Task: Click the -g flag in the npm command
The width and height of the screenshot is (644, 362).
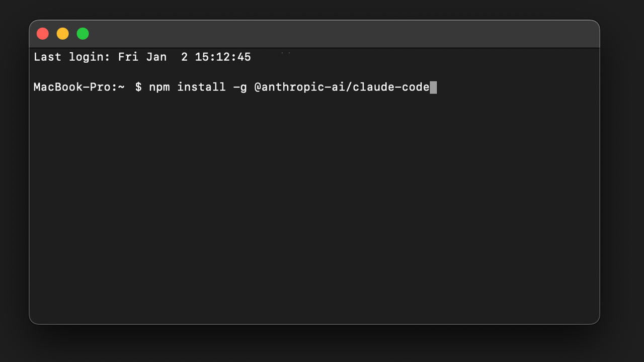Action: pos(240,87)
